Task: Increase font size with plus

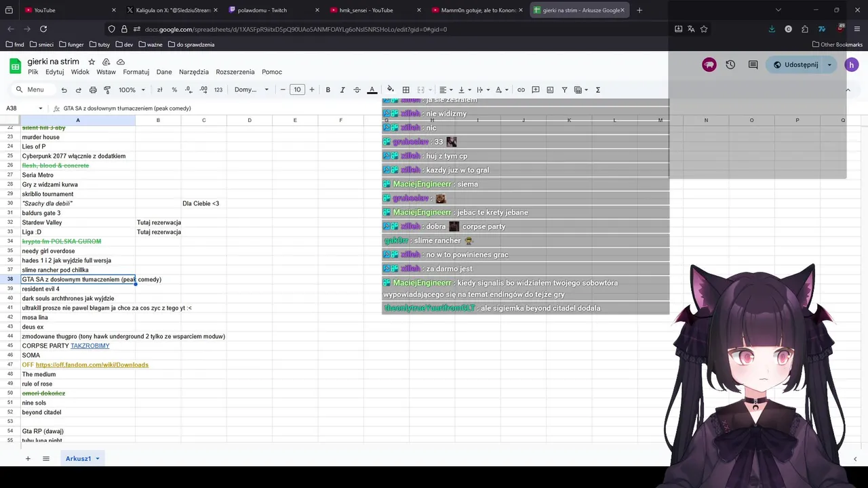Action: [312, 89]
